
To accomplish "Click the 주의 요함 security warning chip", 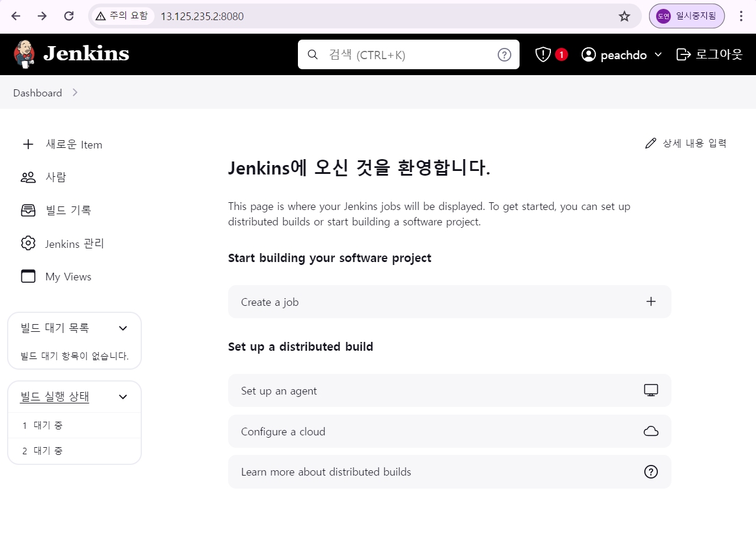I will (122, 16).
